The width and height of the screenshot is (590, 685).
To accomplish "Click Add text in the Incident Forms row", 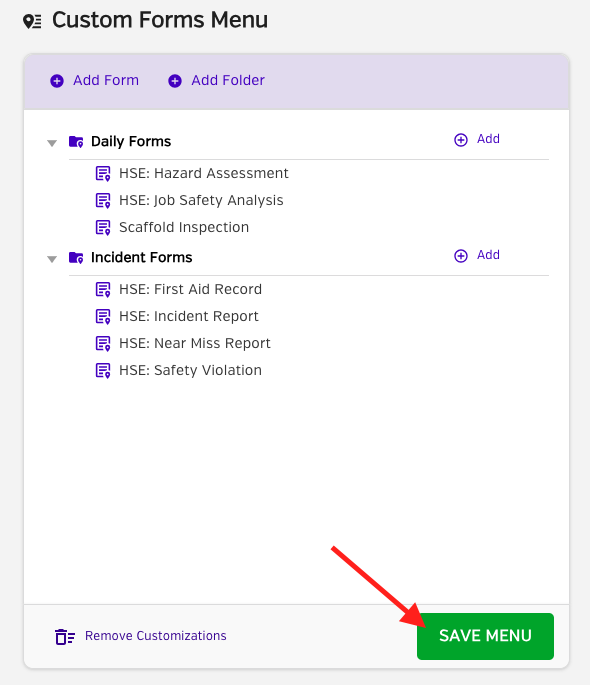I will [x=488, y=255].
